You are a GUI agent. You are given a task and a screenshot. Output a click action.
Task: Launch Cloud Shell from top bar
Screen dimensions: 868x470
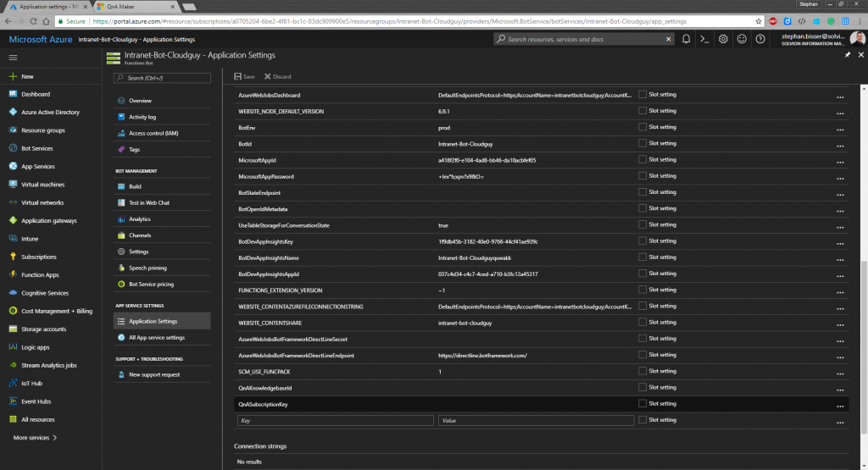704,39
